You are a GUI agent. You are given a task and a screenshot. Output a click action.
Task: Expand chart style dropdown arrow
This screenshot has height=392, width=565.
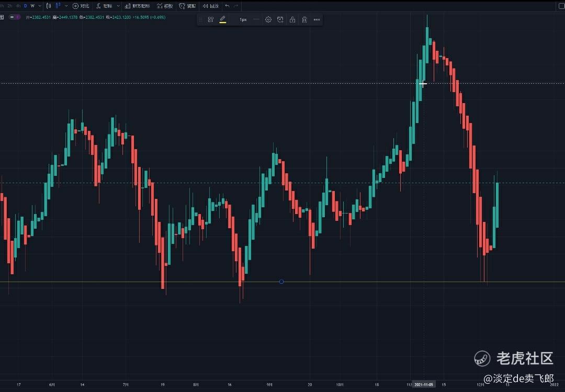click(x=66, y=6)
